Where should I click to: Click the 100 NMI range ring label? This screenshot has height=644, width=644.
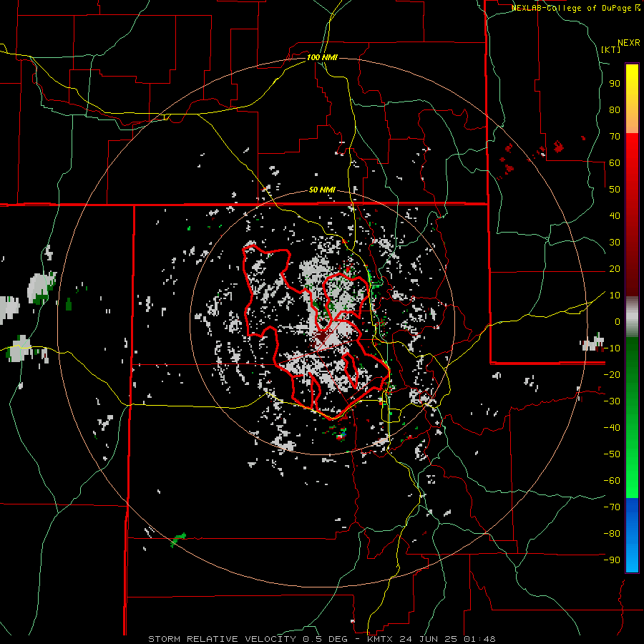click(322, 57)
